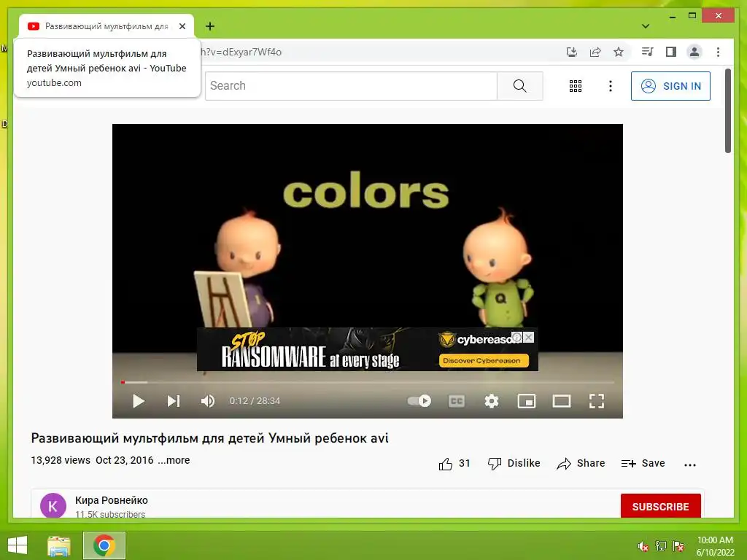Screen dimensions: 747x560
Task: Toggle closed captions CC button
Action: click(x=457, y=401)
